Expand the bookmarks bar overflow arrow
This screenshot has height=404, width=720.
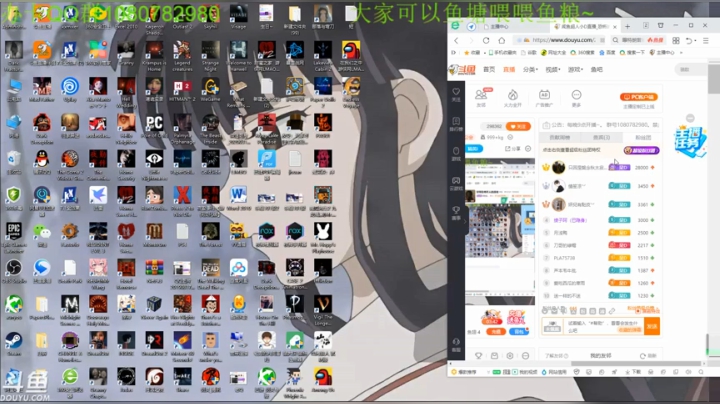click(x=681, y=52)
